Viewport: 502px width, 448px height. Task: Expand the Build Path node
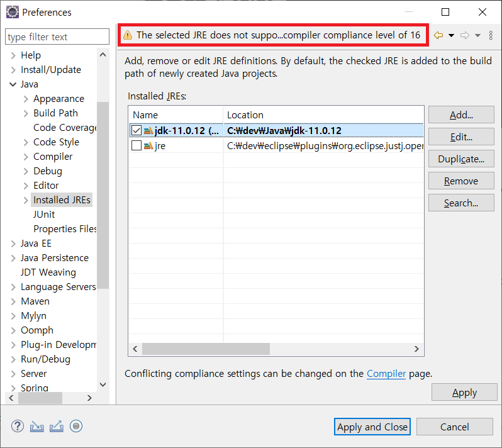[26, 113]
